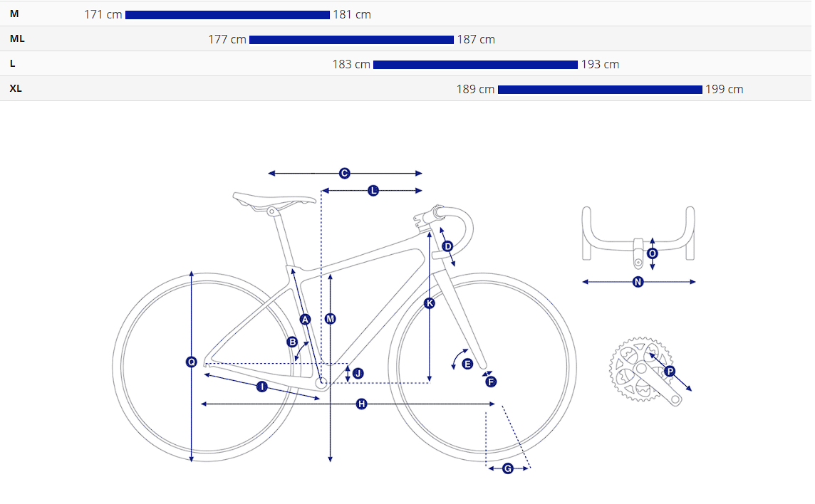815x504 pixels.
Task: Click the crankset illustration
Action: coord(641,370)
